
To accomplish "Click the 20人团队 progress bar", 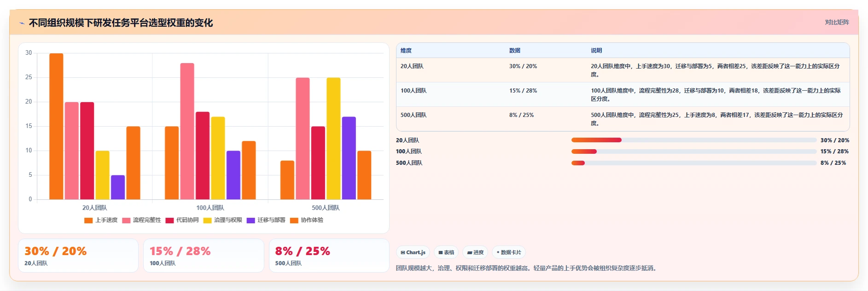I will (x=694, y=140).
